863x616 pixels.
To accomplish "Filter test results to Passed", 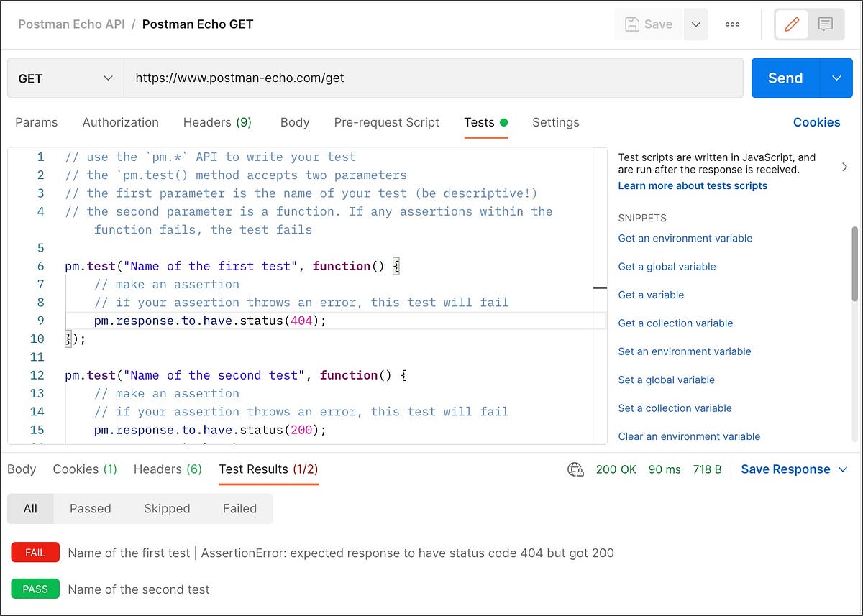I will pos(91,508).
